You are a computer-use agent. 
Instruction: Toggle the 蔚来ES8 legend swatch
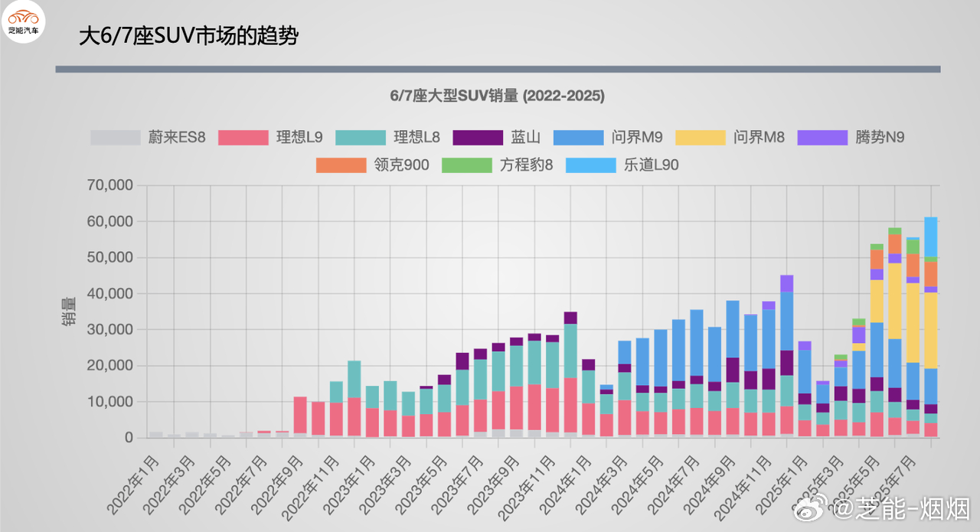pos(116,138)
